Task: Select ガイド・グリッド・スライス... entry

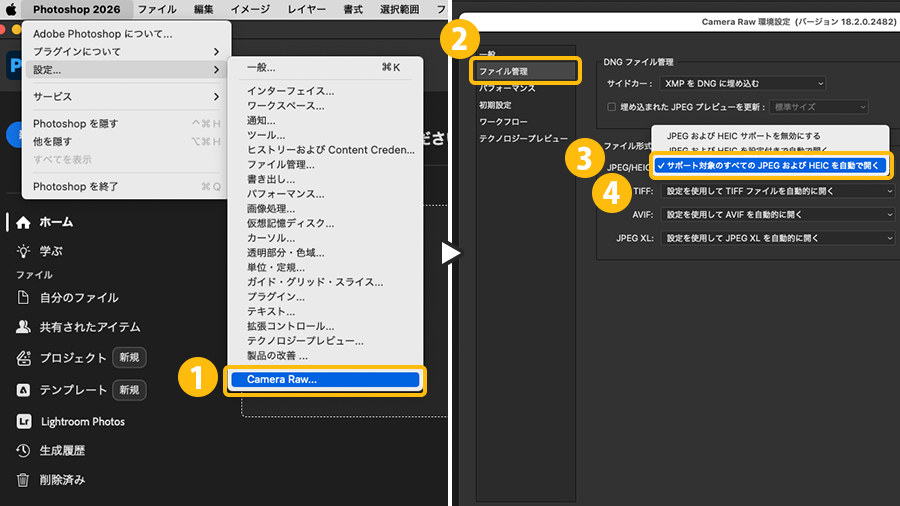Action: [x=325, y=282]
